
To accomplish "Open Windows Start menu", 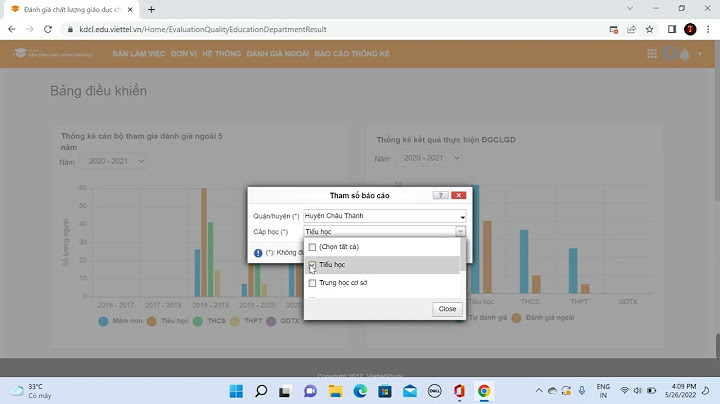I will [236, 391].
